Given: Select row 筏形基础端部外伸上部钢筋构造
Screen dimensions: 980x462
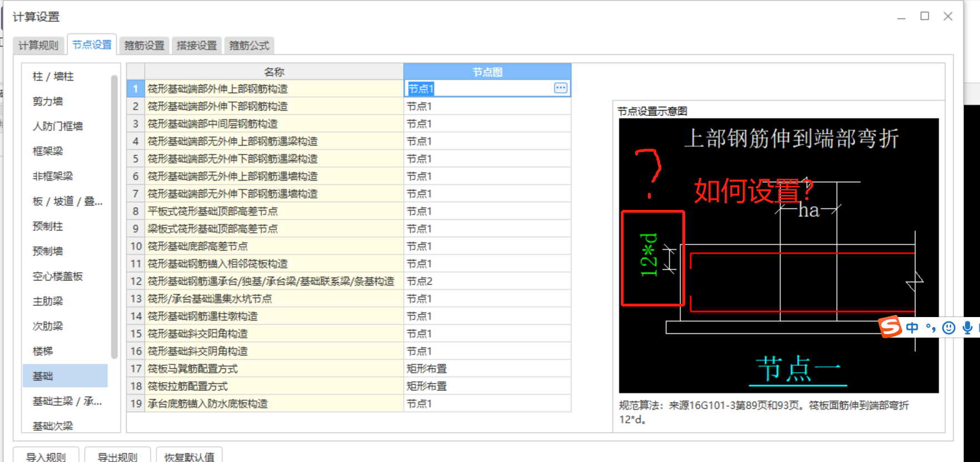Looking at the screenshot, I should coord(274,89).
